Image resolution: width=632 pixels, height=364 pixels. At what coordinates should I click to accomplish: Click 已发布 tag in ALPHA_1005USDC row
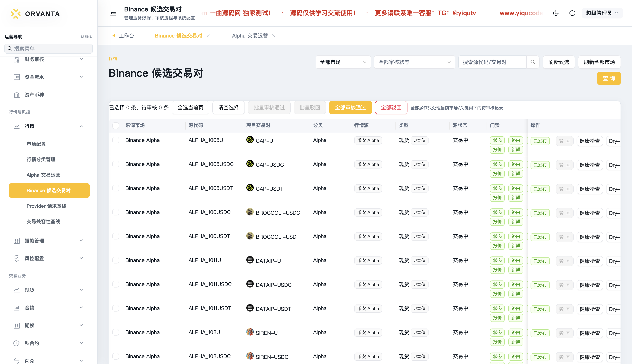pos(540,165)
